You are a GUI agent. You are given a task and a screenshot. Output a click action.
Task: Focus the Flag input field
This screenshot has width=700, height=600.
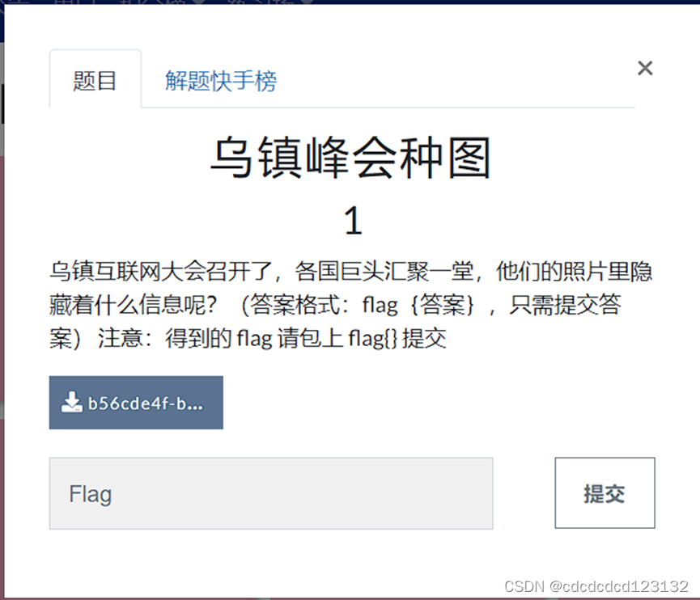click(271, 493)
